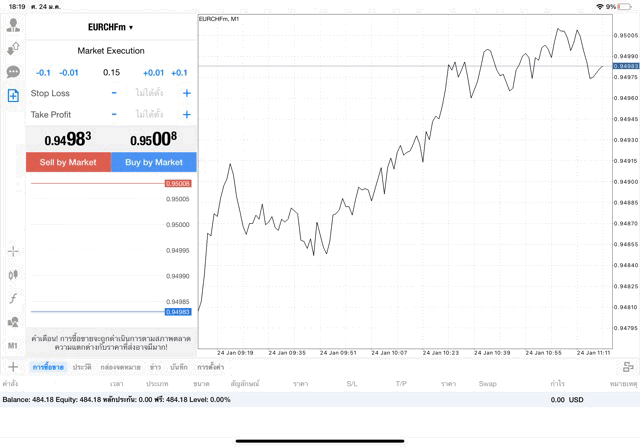The image size is (640, 447).
Task: Decrease the Take Profit value
Action: (x=114, y=115)
